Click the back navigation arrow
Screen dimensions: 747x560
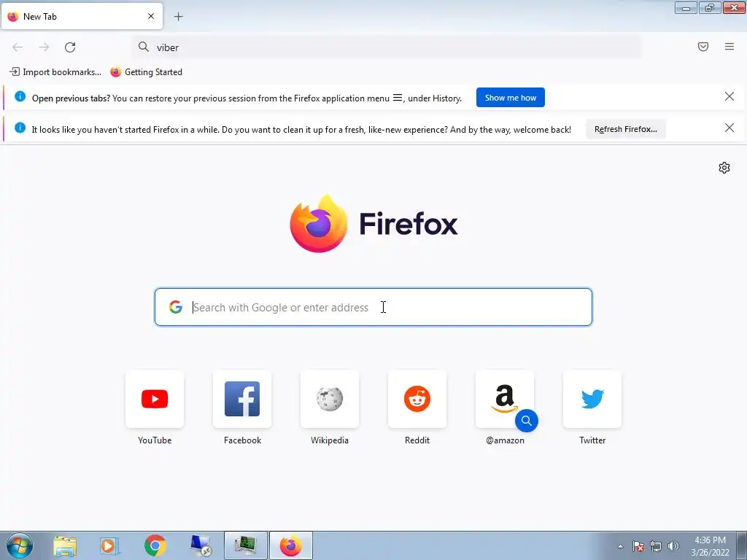pyautogui.click(x=18, y=47)
